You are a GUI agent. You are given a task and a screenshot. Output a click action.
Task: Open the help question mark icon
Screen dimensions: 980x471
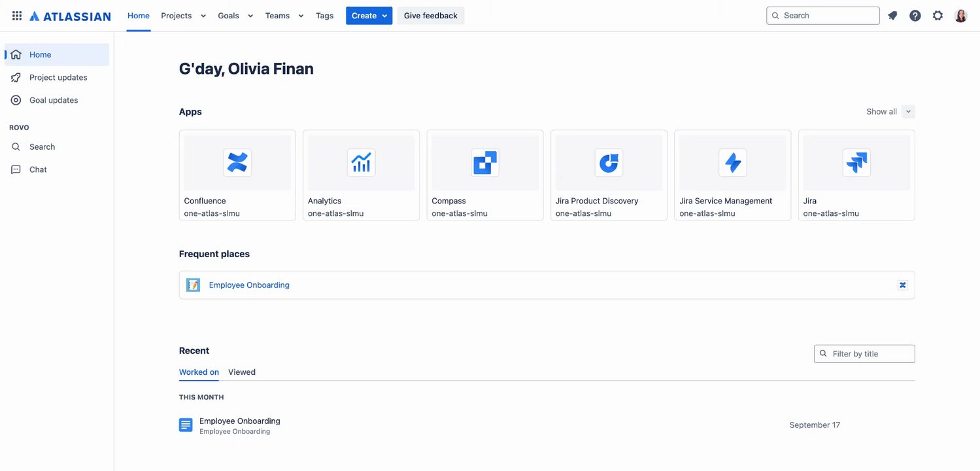[915, 16]
